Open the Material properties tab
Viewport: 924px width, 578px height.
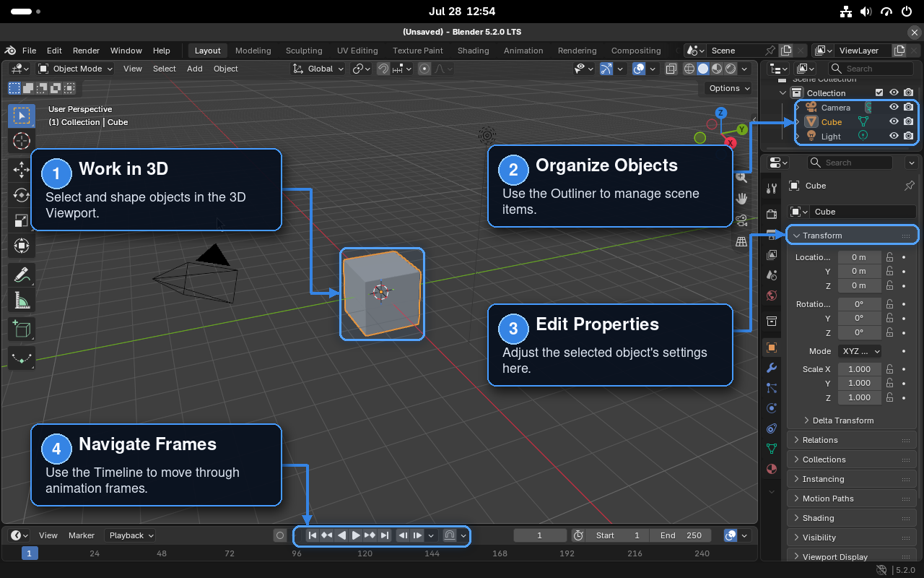(x=772, y=469)
